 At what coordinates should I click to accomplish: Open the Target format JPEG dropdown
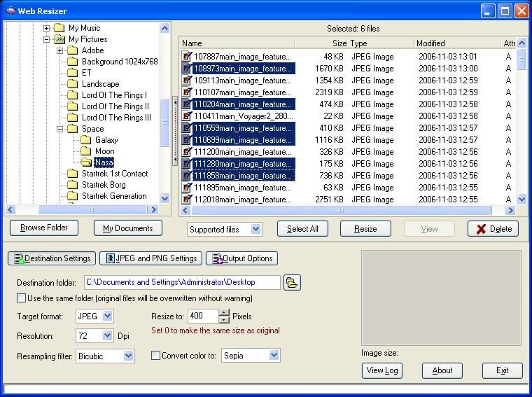tap(107, 316)
